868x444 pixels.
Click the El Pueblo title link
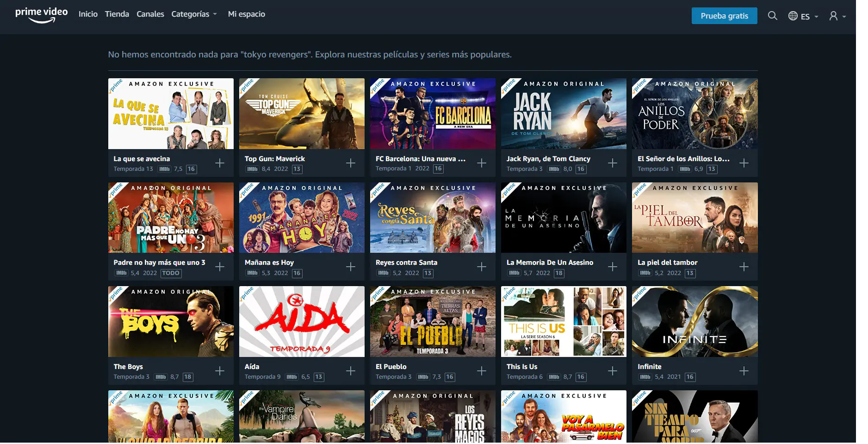391,367
